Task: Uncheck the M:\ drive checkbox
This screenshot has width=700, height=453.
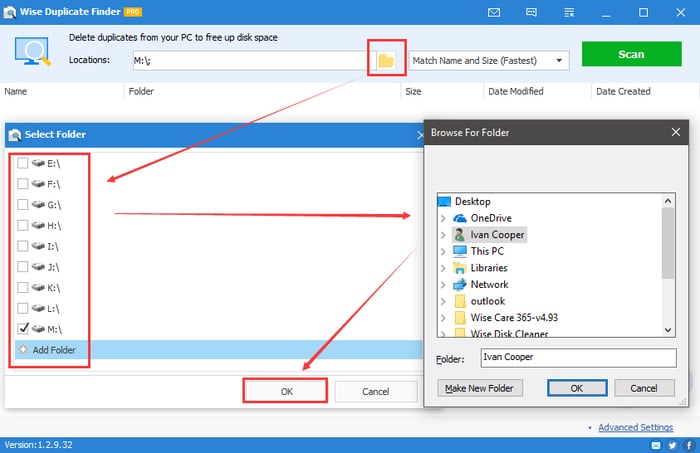Action: coord(23,328)
